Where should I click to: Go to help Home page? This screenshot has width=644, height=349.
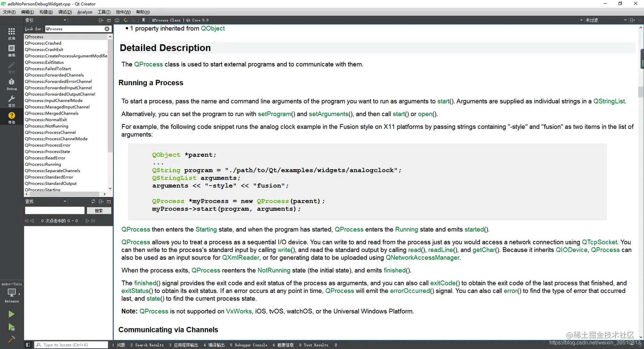[x=117, y=20]
